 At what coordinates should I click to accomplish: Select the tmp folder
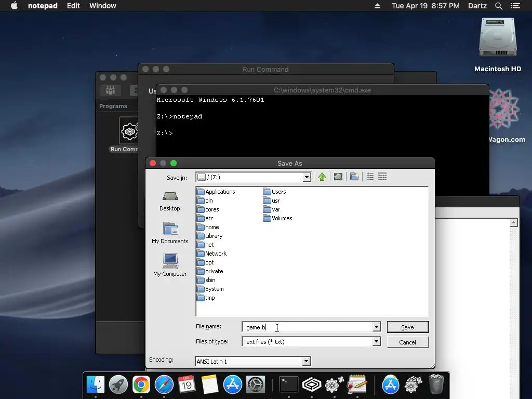click(x=206, y=298)
